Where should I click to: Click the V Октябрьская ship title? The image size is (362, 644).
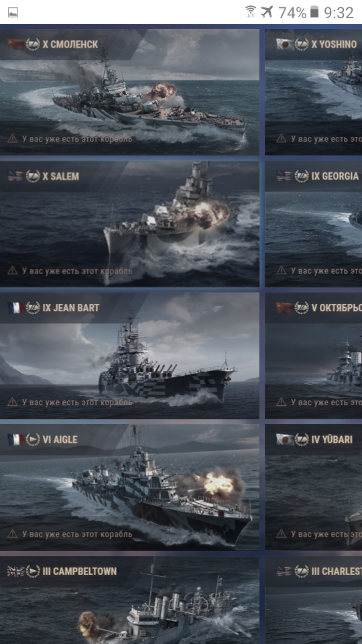click(337, 308)
